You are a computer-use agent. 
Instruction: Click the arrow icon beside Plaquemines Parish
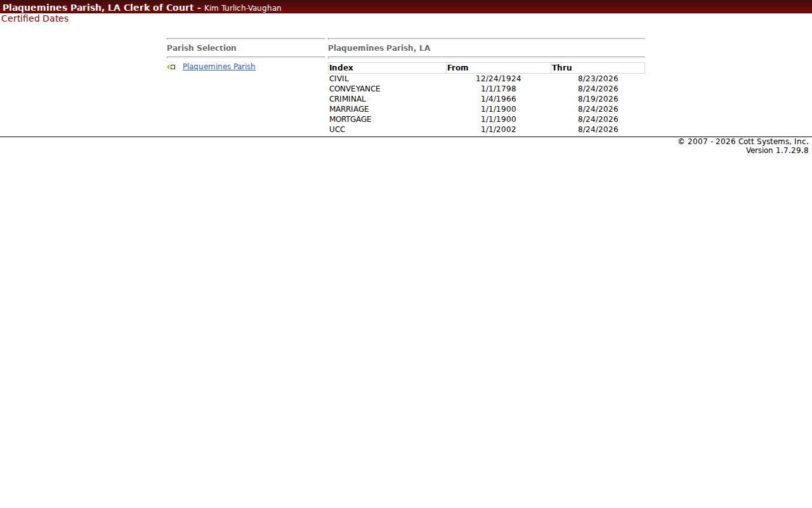(x=171, y=67)
